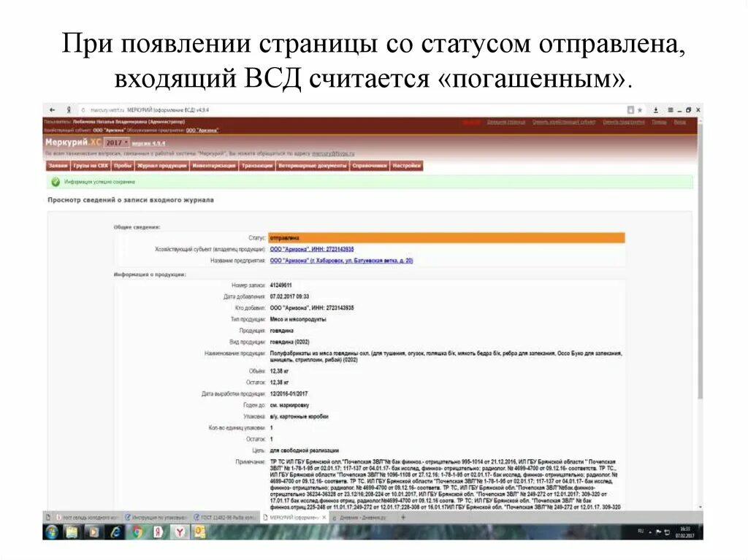Viewport: 748px width, 560px height.
Task: Open the Инвентаризация menu tab
Action: tap(214, 166)
